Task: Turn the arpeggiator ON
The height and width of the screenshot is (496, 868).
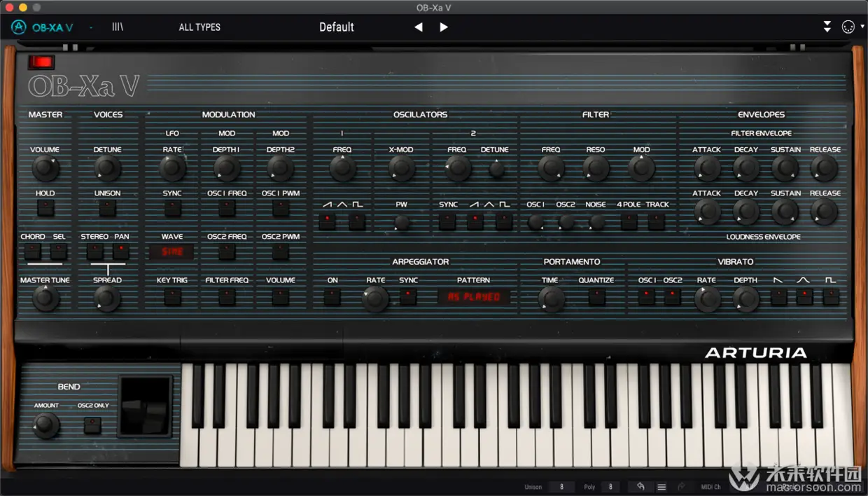Action: [x=332, y=297]
